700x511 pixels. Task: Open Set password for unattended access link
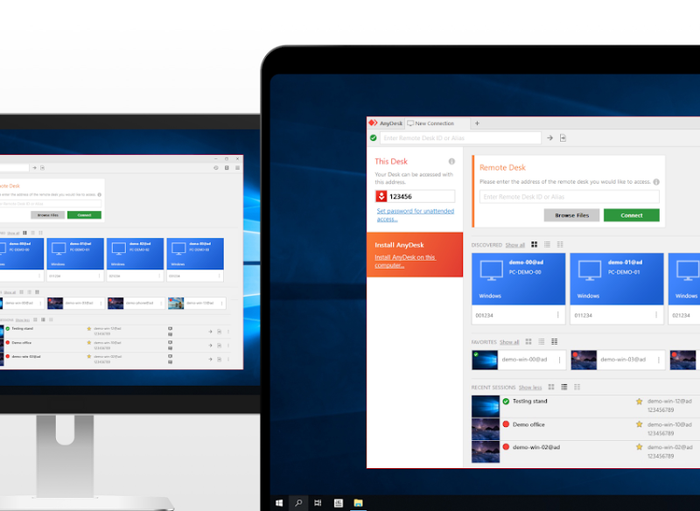click(415, 215)
